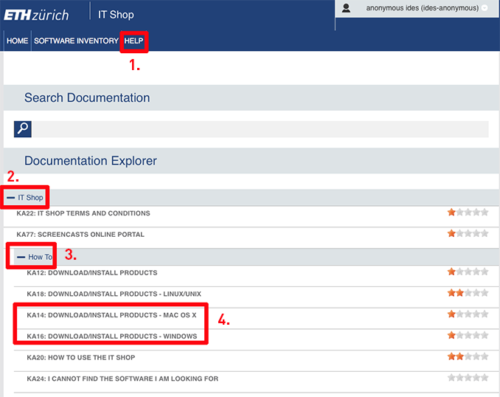Click into the Search Documentation input field
Viewport: 500px width, 397px height.
pos(261,129)
